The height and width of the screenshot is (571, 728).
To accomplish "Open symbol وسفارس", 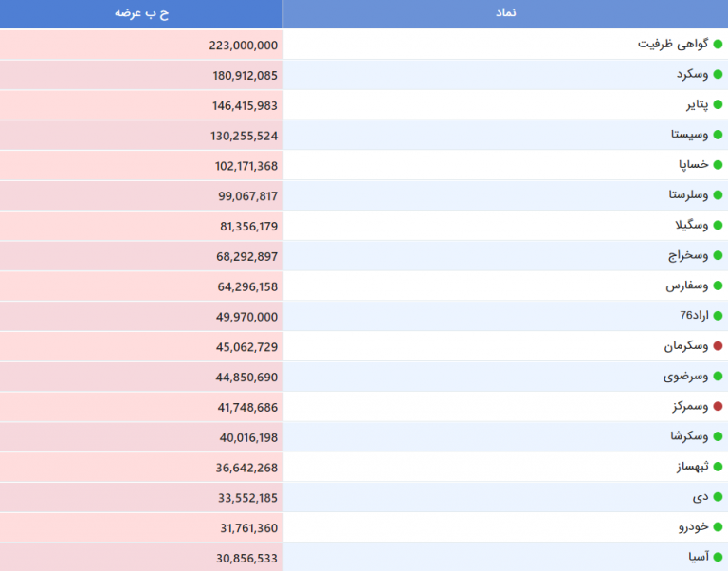I will [x=687, y=286].
